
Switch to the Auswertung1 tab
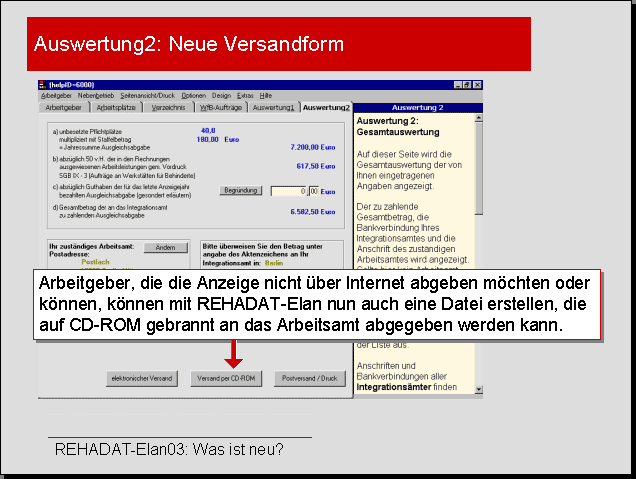point(273,107)
